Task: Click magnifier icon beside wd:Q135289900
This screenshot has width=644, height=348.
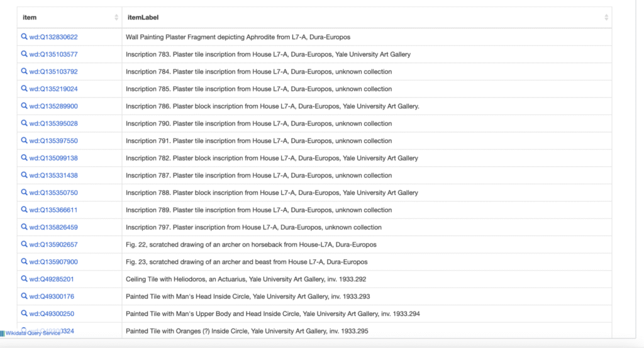Action: click(25, 106)
